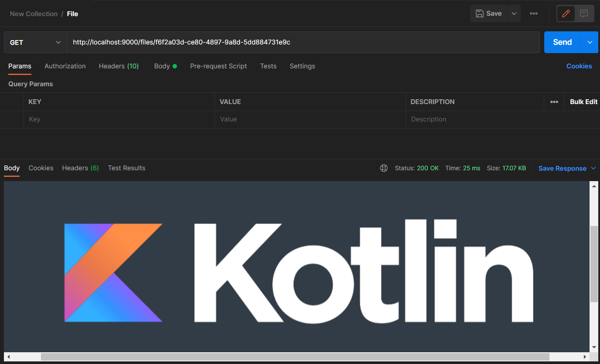This screenshot has height=364, width=600.
Task: Click Save Response
Action: click(563, 169)
